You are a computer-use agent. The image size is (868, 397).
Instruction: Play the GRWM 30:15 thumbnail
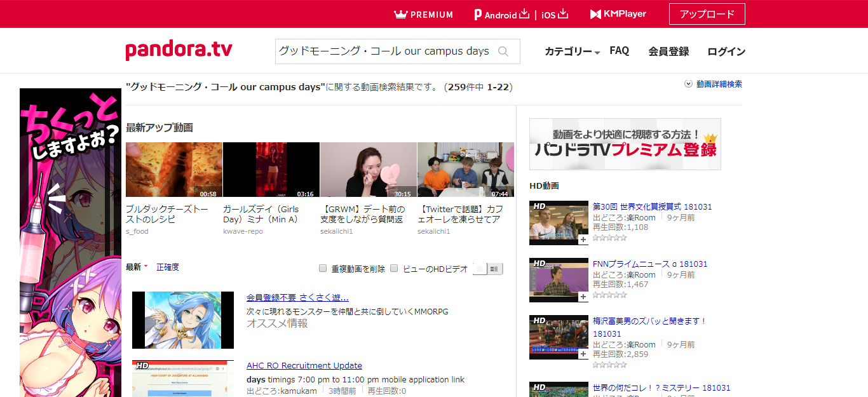[x=369, y=170]
